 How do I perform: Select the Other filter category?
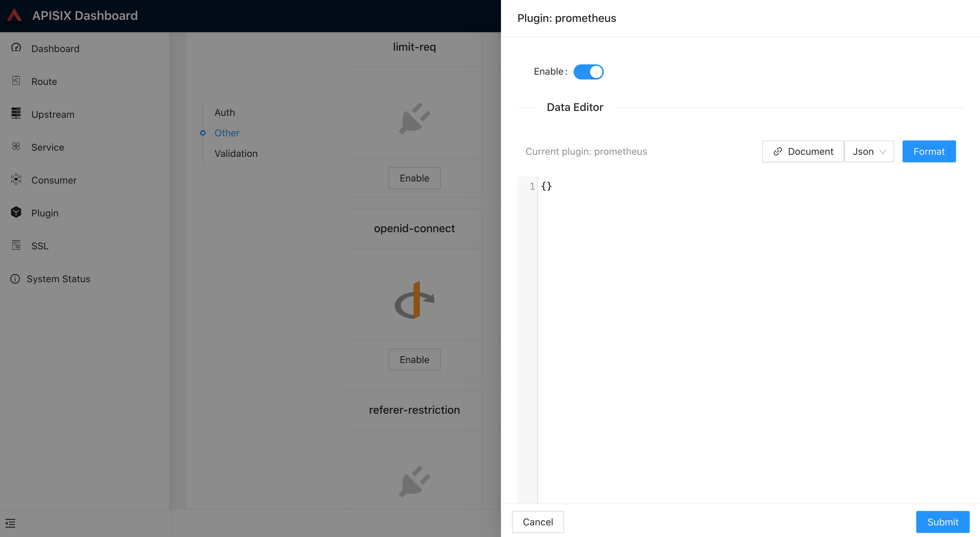(x=227, y=132)
